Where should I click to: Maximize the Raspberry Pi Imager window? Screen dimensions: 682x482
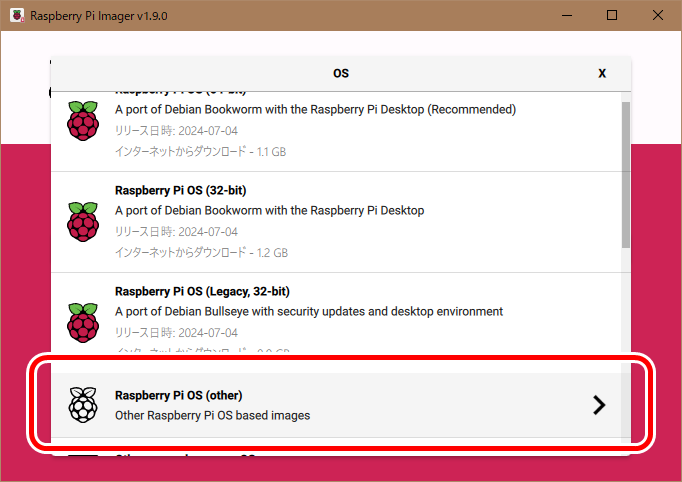pyautogui.click(x=612, y=16)
